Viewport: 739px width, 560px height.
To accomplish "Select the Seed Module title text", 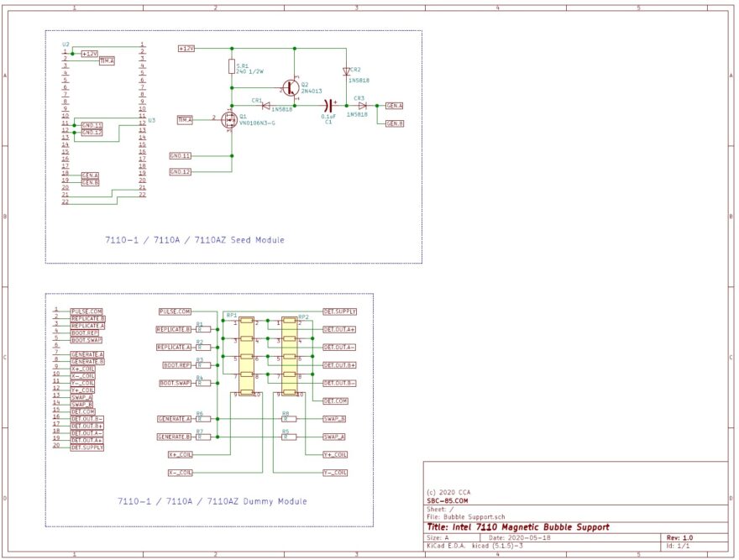I will point(194,240).
